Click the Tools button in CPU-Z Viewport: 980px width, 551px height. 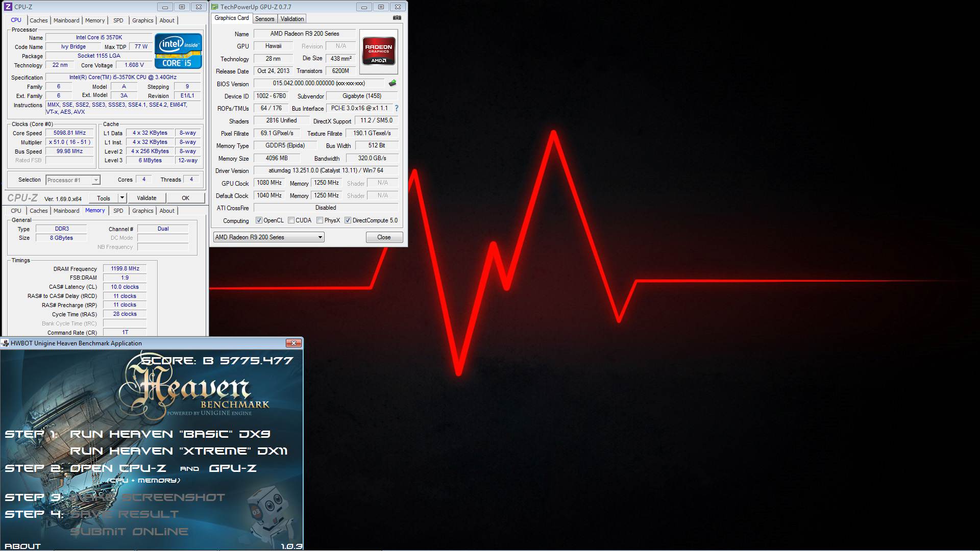[104, 198]
